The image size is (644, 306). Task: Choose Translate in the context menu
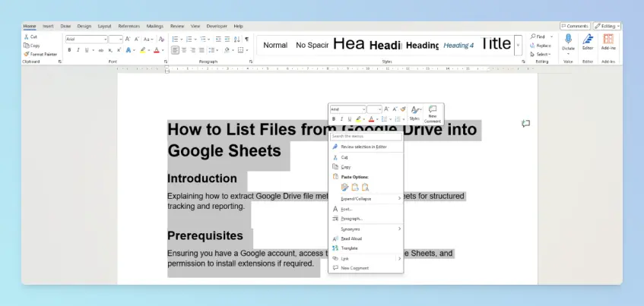(x=366, y=248)
